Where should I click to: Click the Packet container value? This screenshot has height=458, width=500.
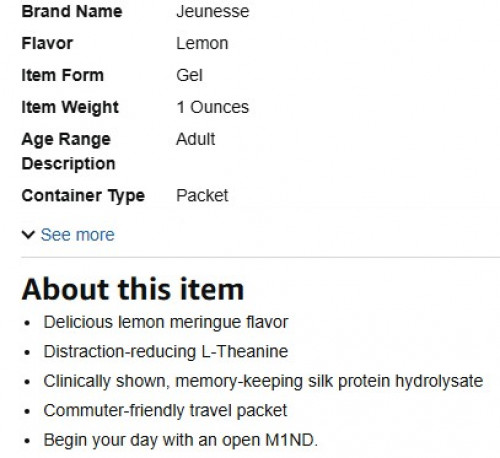click(x=202, y=196)
